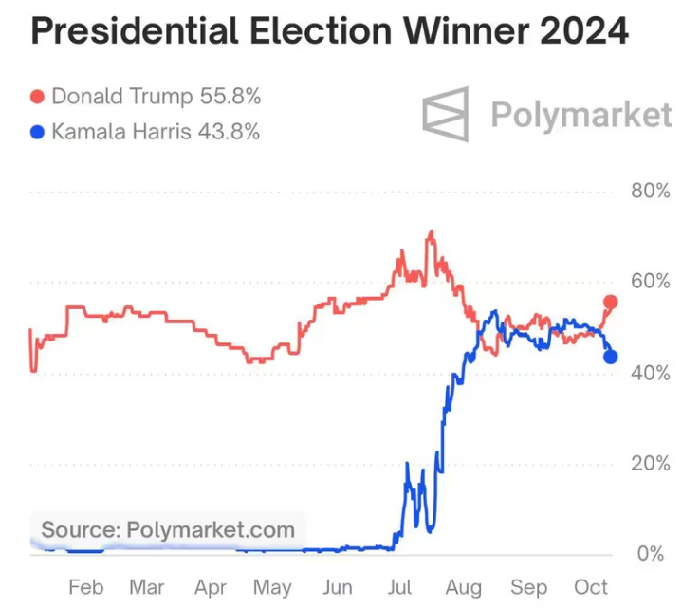Click the Donald Trump 55.8% legend label

pos(157,97)
